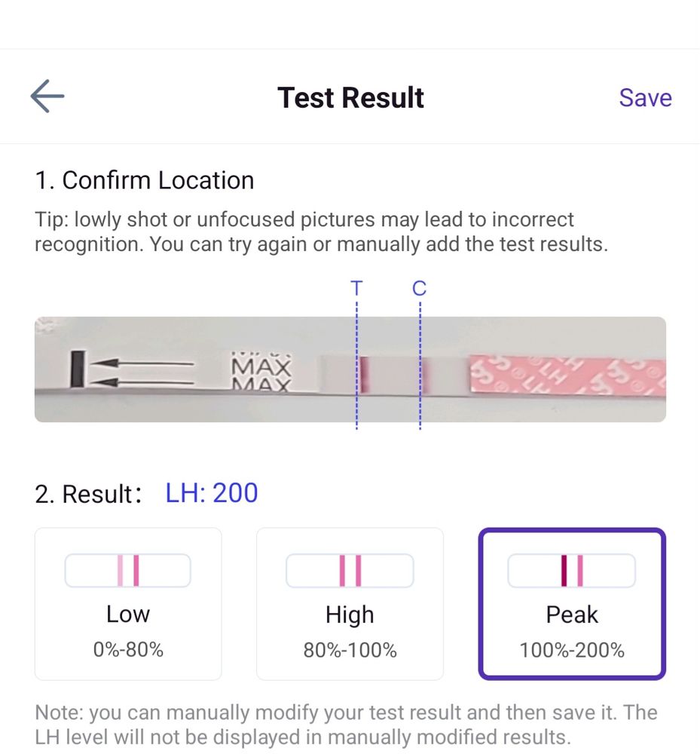Select the Peak result option
This screenshot has width=700, height=754.
572,603
